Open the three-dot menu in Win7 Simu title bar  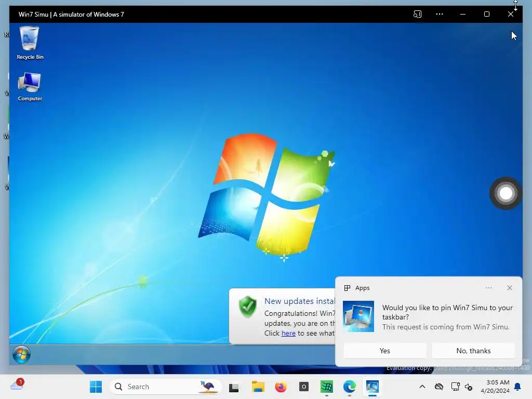[440, 14]
